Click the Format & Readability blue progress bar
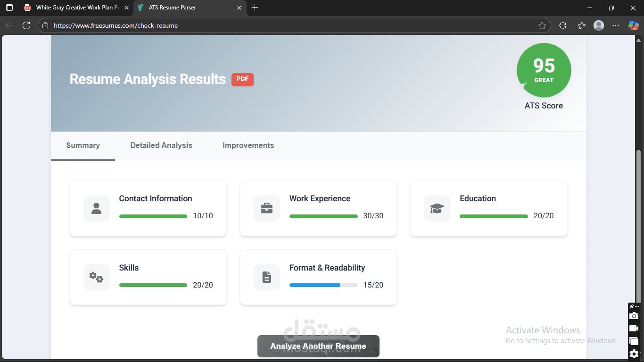This screenshot has height=362, width=644. pyautogui.click(x=323, y=286)
